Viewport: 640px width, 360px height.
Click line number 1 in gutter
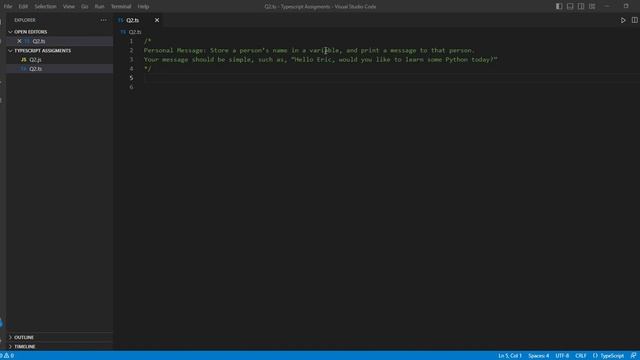point(131,41)
